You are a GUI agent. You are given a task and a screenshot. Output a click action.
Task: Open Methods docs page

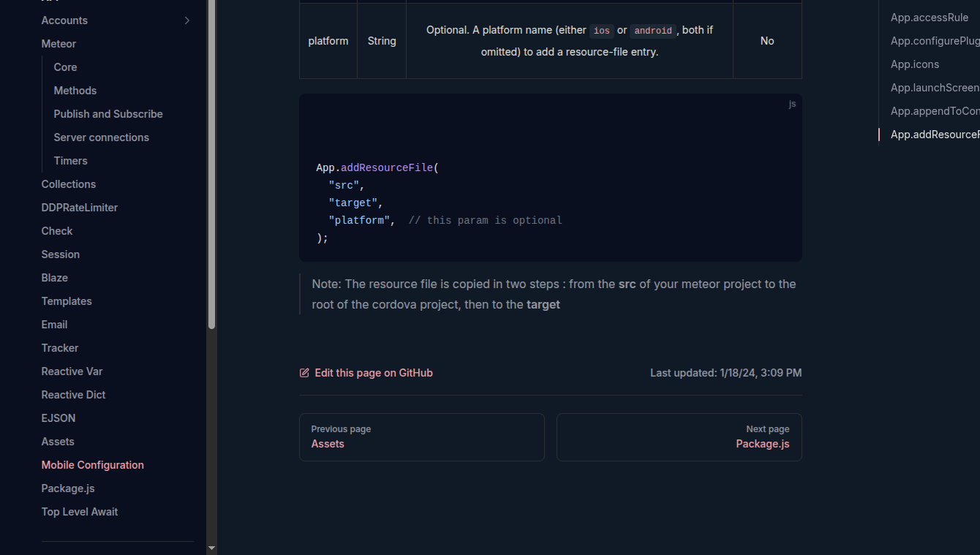(x=75, y=91)
